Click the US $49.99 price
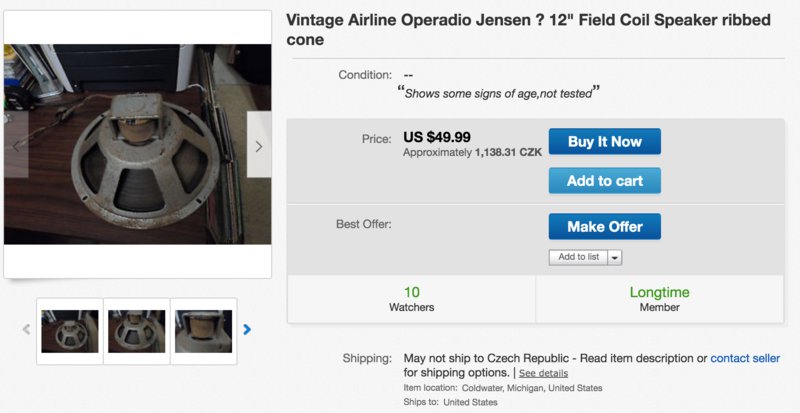This screenshot has height=413, width=800. pos(437,137)
